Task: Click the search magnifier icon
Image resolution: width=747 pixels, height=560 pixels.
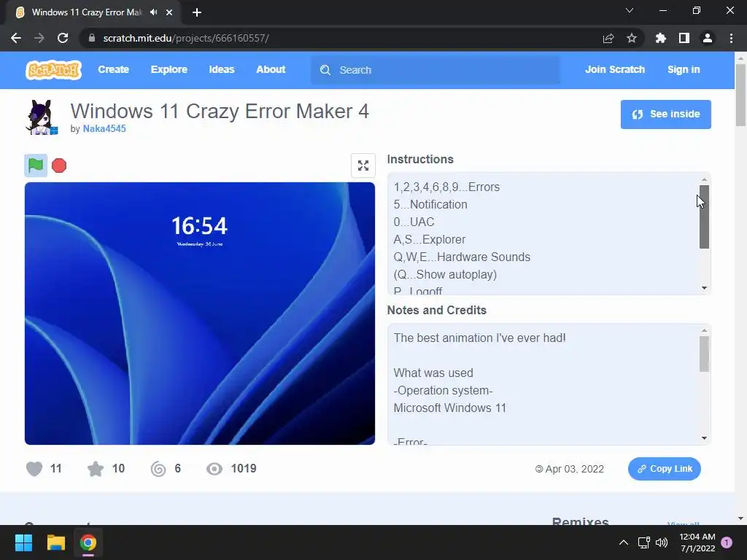Action: tap(325, 70)
